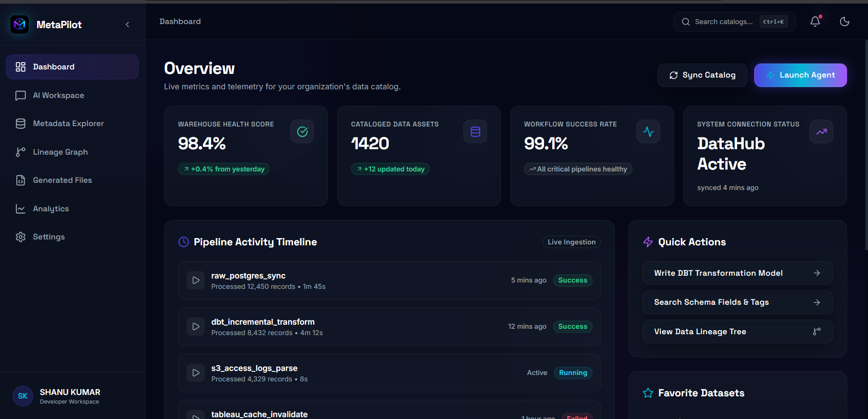Click the 98.4% health score value
Viewport: 868px width, 419px height.
click(x=202, y=144)
